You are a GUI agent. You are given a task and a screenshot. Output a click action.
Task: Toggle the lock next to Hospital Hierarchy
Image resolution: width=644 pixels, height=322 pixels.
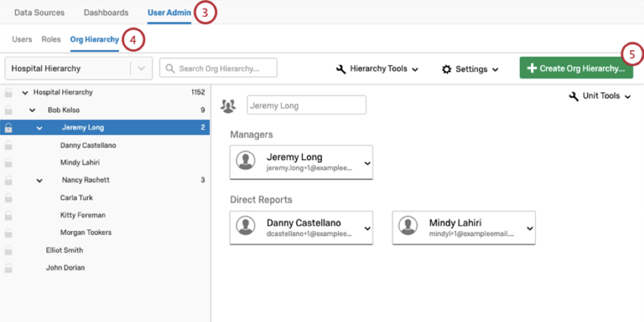pos(8,92)
